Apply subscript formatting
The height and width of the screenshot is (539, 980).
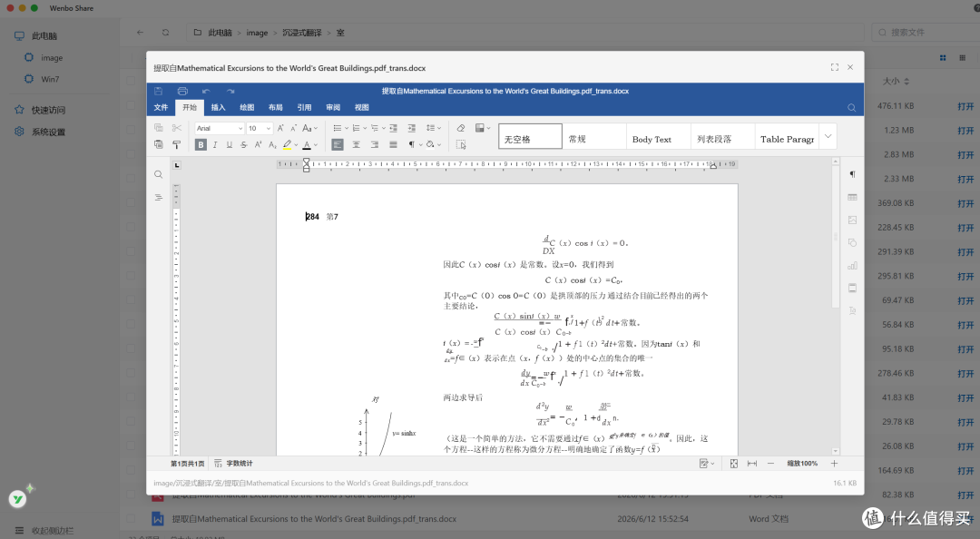[272, 144]
